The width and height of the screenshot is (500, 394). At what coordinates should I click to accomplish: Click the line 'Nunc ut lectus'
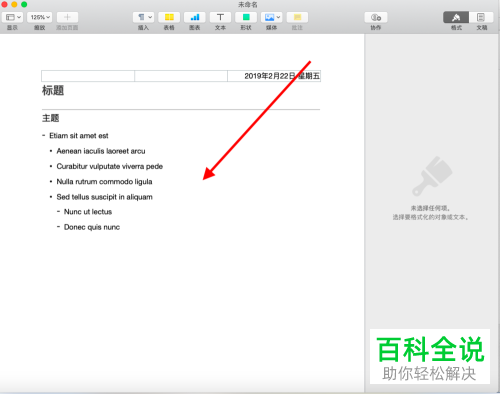click(x=88, y=212)
